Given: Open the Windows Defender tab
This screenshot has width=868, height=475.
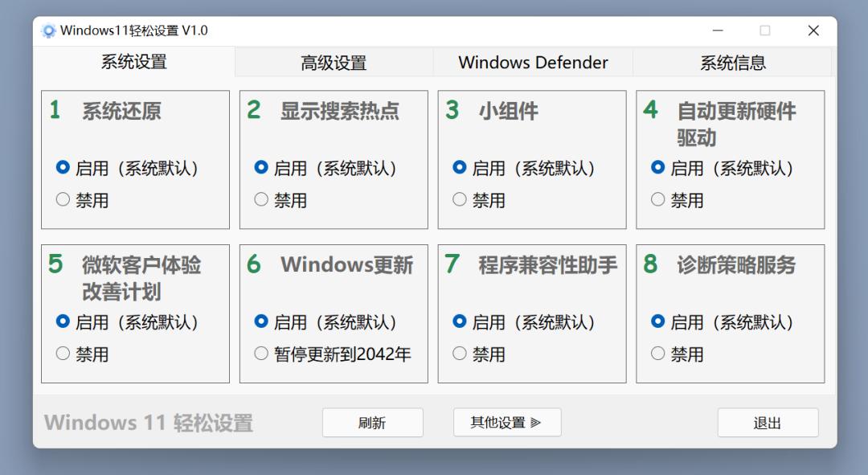Looking at the screenshot, I should (532, 62).
